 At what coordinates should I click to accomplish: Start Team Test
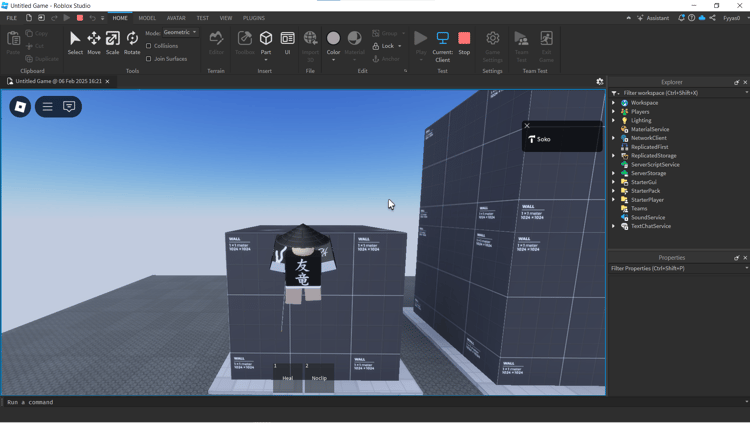point(521,46)
